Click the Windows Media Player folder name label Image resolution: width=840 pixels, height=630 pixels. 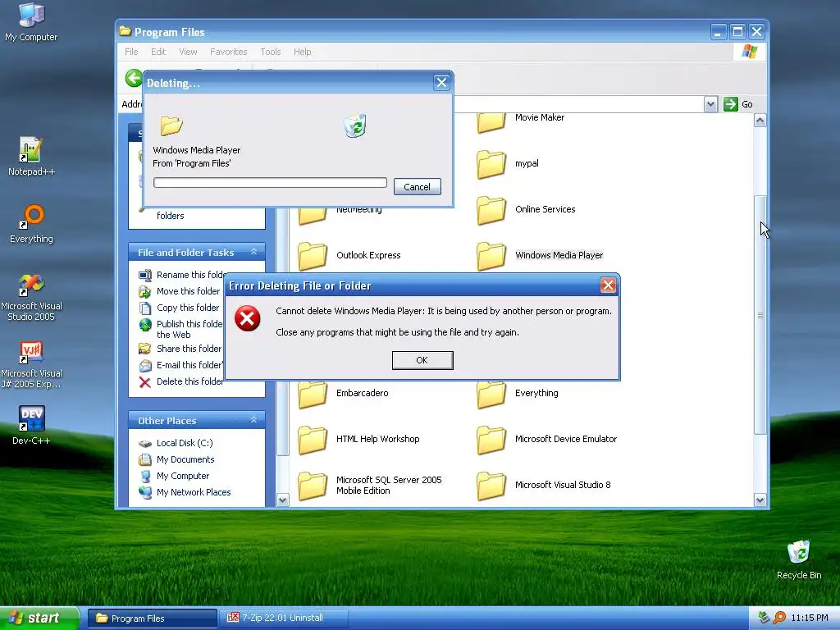559,256
